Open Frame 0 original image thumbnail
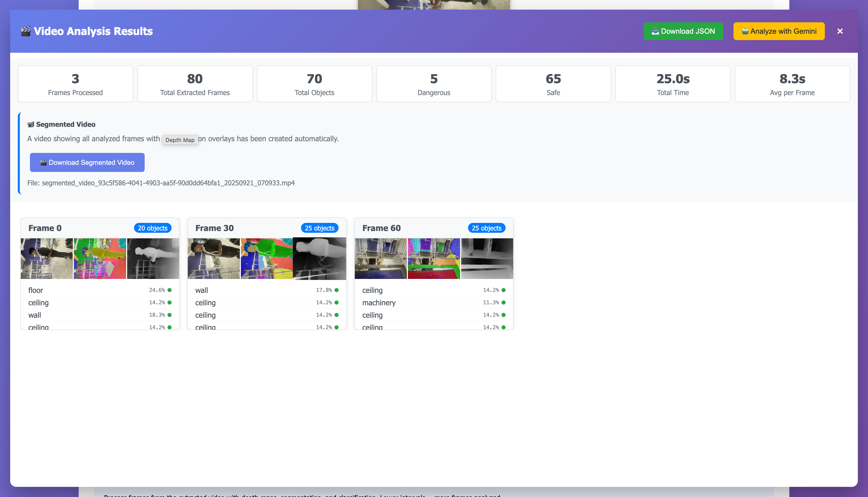The width and height of the screenshot is (868, 497). click(x=47, y=258)
